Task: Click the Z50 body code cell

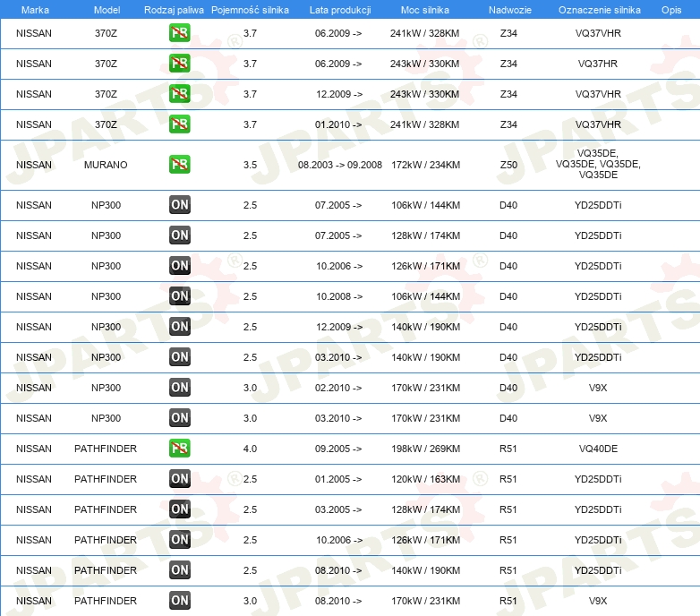Action: [x=508, y=165]
